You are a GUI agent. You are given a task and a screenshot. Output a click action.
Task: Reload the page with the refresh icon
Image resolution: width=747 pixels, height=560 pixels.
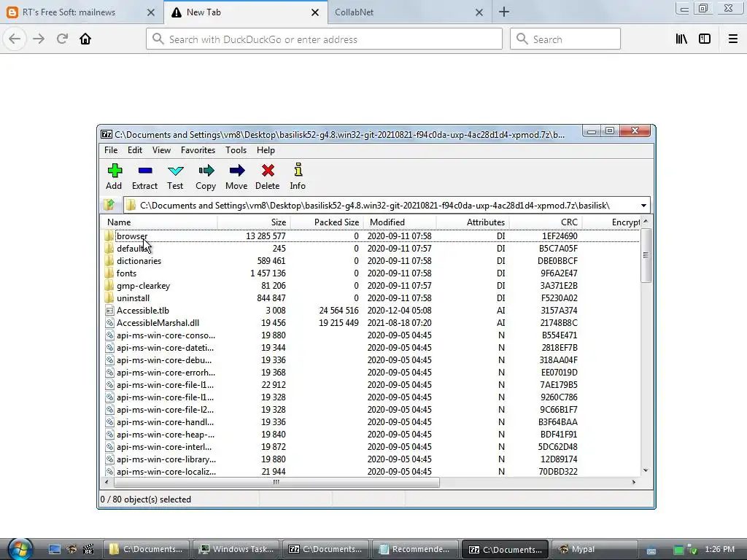[x=62, y=39]
